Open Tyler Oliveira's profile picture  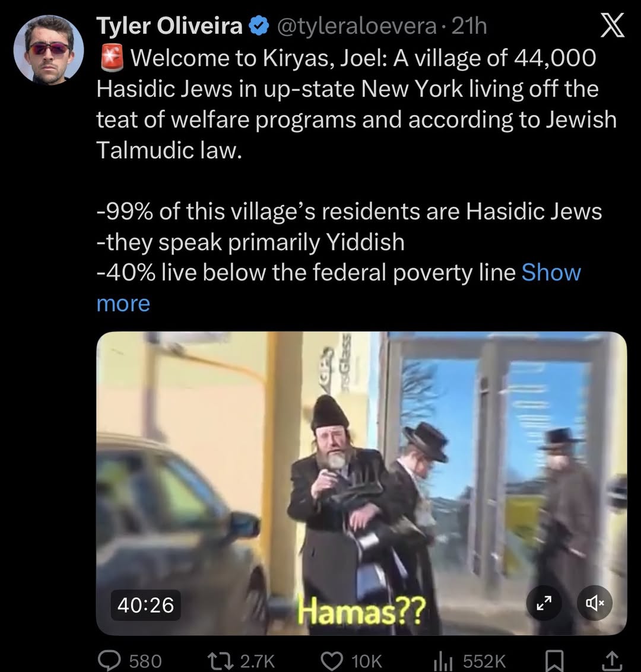pyautogui.click(x=49, y=50)
